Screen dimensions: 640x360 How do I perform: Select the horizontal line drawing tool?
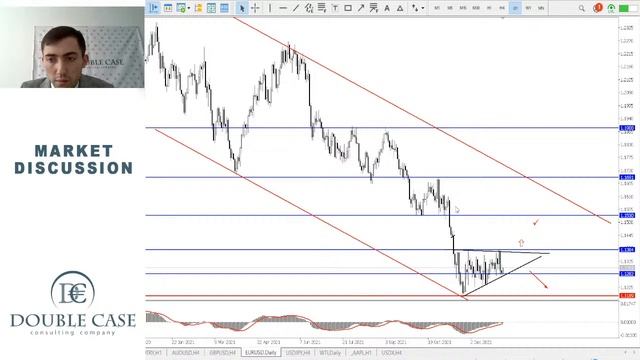(x=282, y=8)
